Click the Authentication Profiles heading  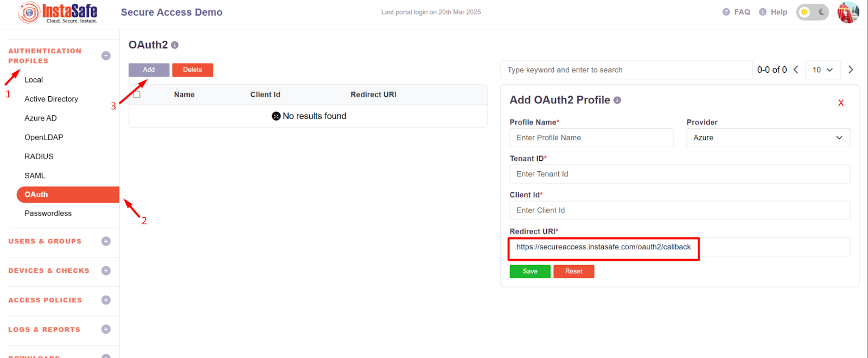[45, 56]
